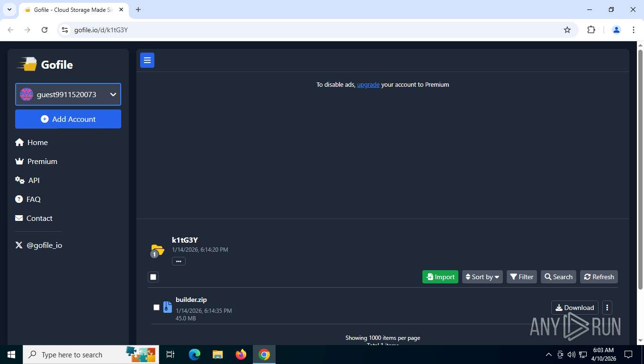Viewport: 644px width, 364px height.
Task: Click the Gofile logo
Action: (x=45, y=64)
